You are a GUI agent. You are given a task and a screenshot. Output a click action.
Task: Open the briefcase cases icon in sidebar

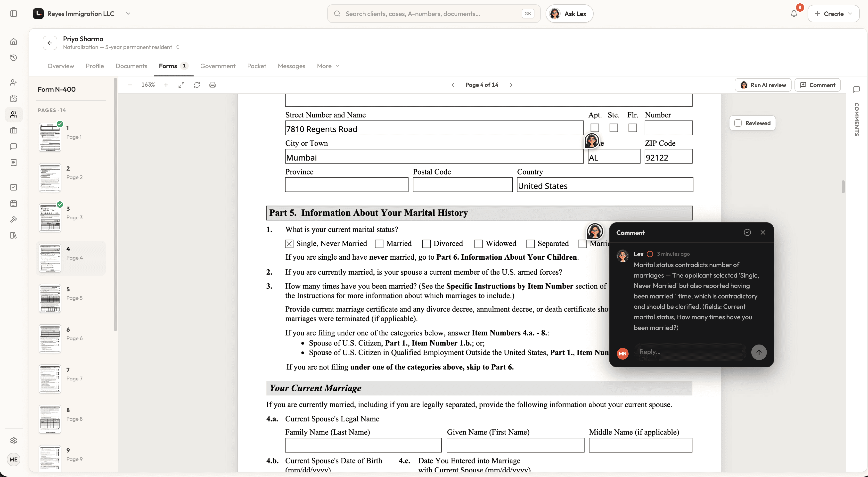14,131
